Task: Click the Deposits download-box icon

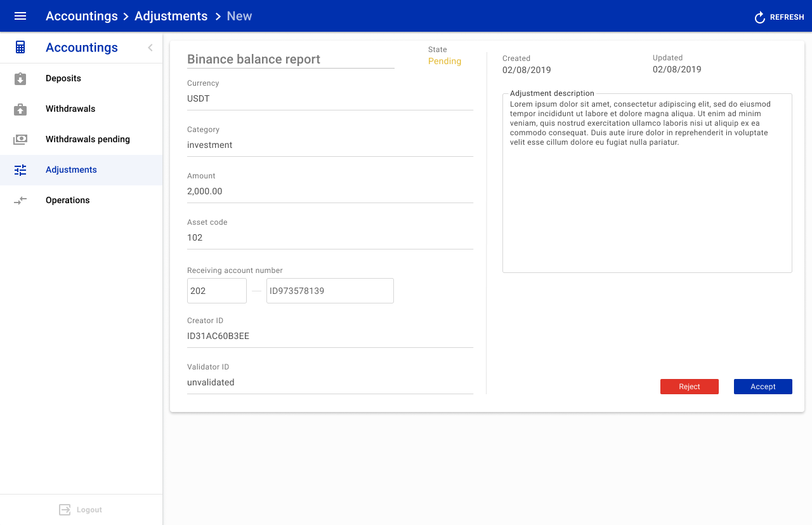Action: pyautogui.click(x=20, y=79)
